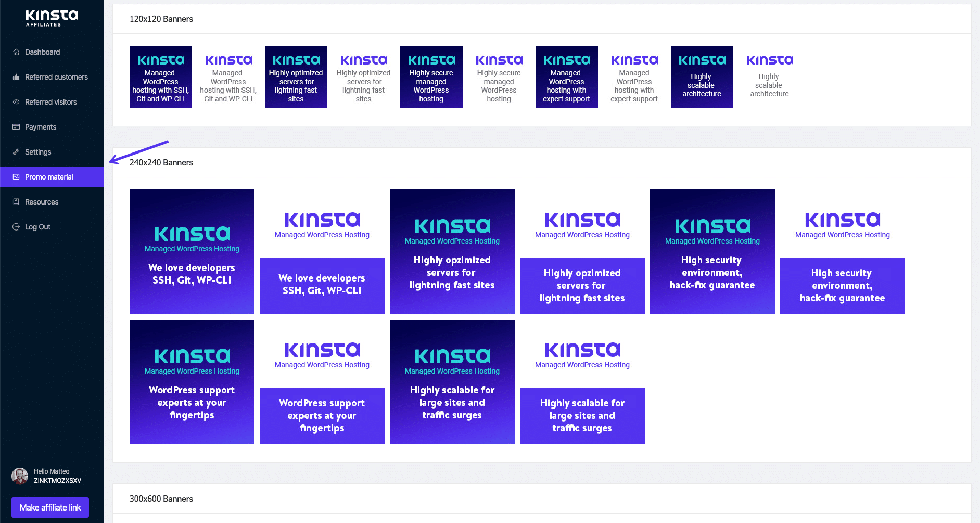The image size is (980, 523).
Task: Click the Dashboard home icon
Action: 16,52
